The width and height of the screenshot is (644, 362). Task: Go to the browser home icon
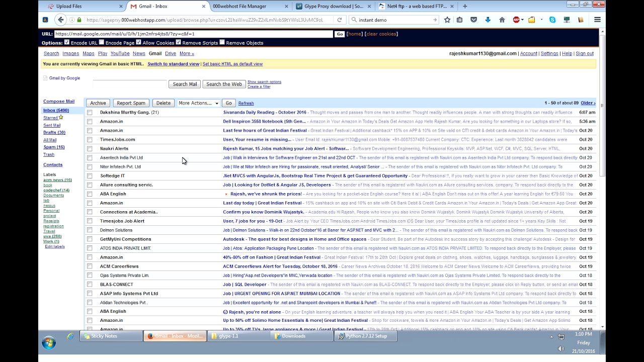502,20
